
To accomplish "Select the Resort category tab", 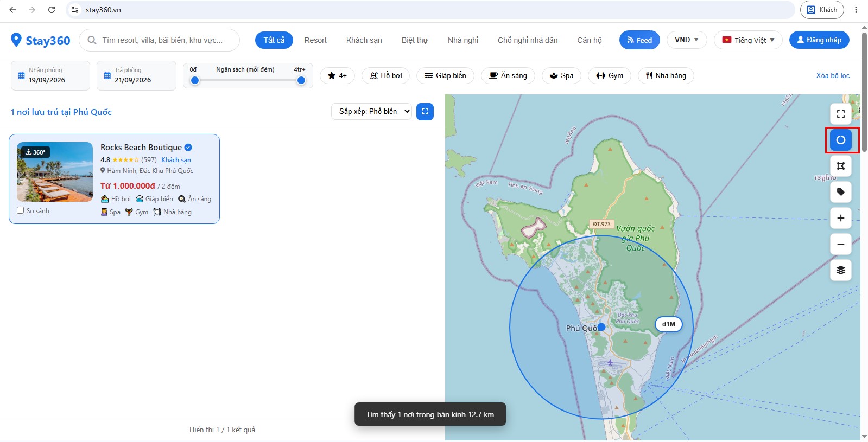I will point(315,40).
